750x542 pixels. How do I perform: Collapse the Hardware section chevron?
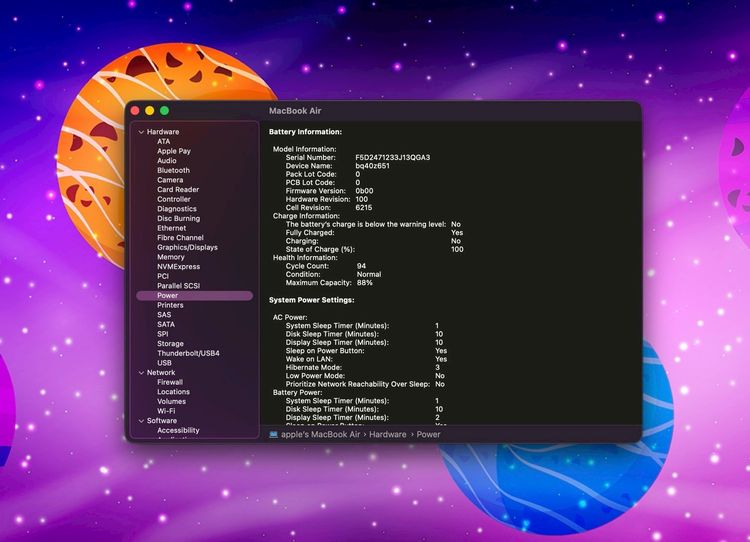click(141, 132)
